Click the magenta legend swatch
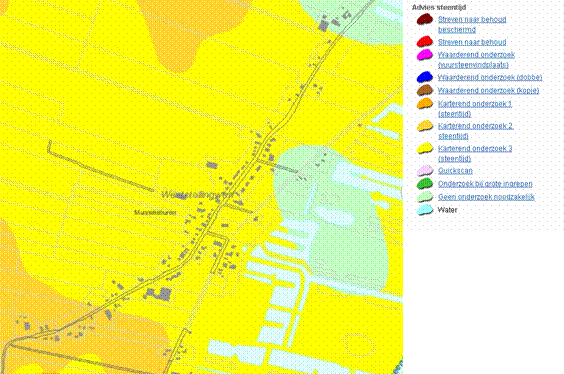 (x=425, y=55)
